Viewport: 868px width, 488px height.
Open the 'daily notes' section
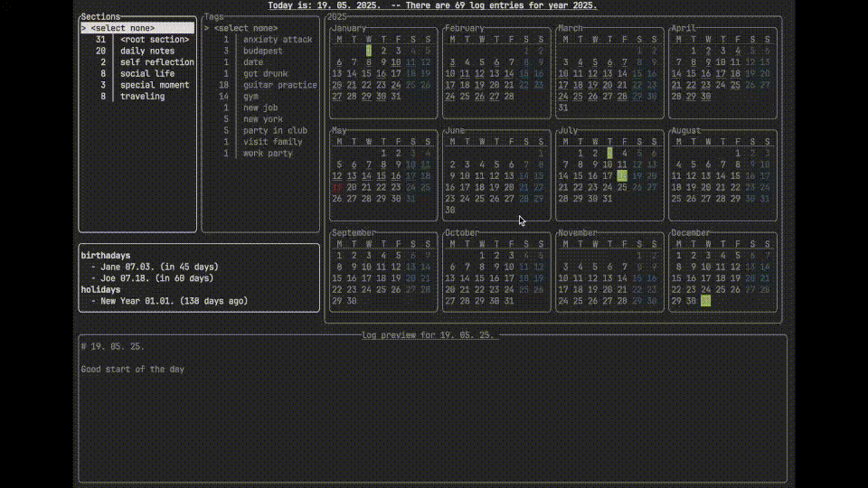[147, 51]
